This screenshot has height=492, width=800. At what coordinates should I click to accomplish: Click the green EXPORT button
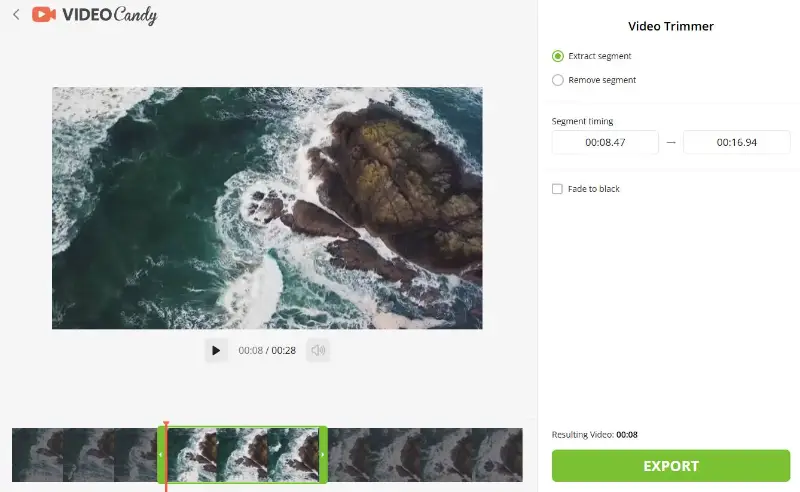click(x=671, y=466)
